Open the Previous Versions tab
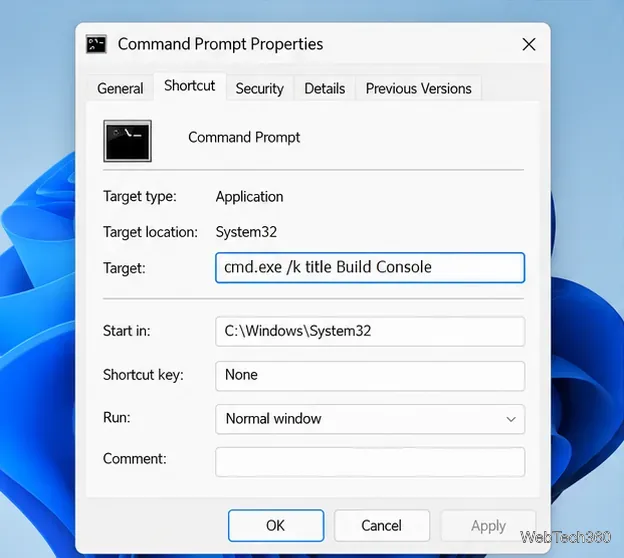 (x=418, y=88)
